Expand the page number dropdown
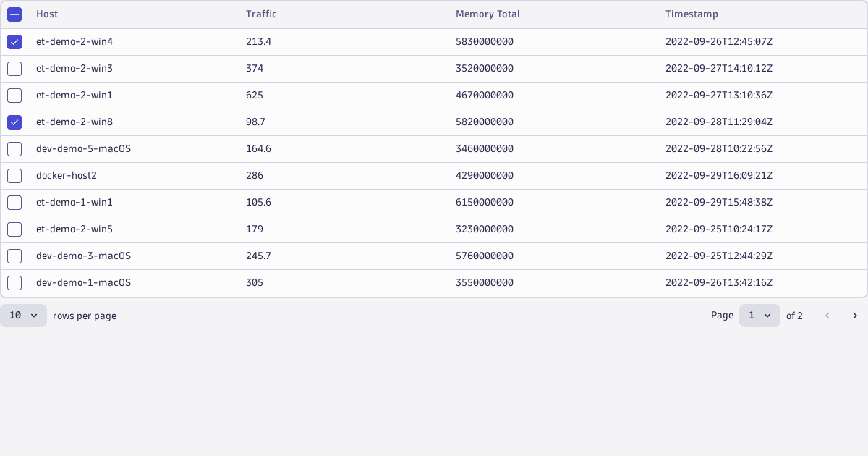The image size is (868, 456). click(759, 316)
